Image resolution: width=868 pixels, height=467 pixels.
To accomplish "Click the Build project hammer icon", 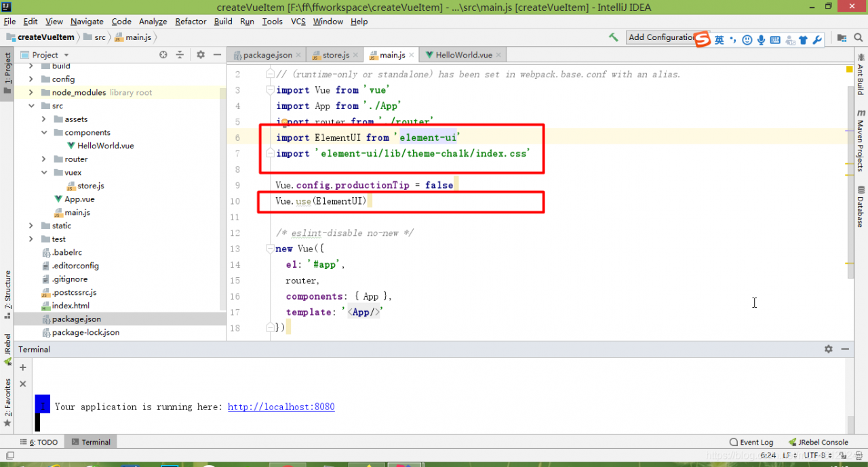I will (613, 37).
